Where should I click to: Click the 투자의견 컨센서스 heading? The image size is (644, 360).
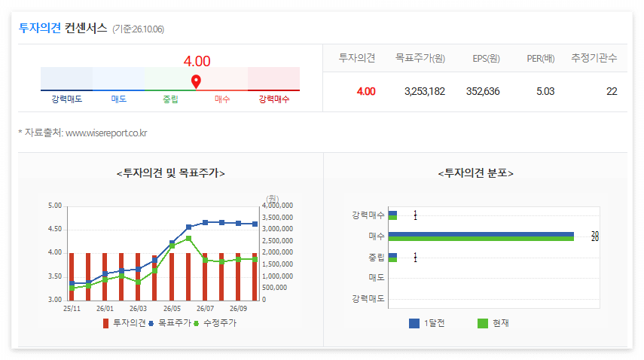[x=63, y=28]
